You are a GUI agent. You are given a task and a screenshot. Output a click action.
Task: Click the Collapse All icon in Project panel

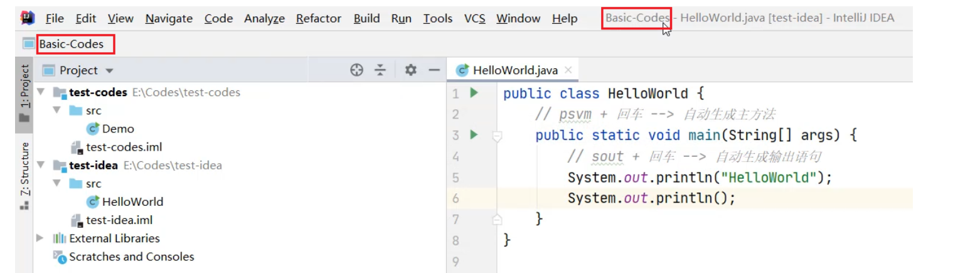[x=380, y=70]
